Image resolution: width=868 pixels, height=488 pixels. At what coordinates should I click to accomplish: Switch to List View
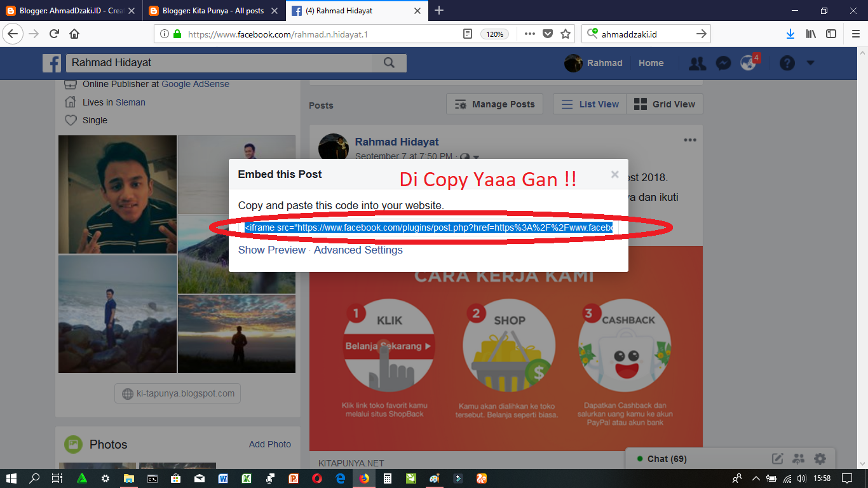[590, 104]
